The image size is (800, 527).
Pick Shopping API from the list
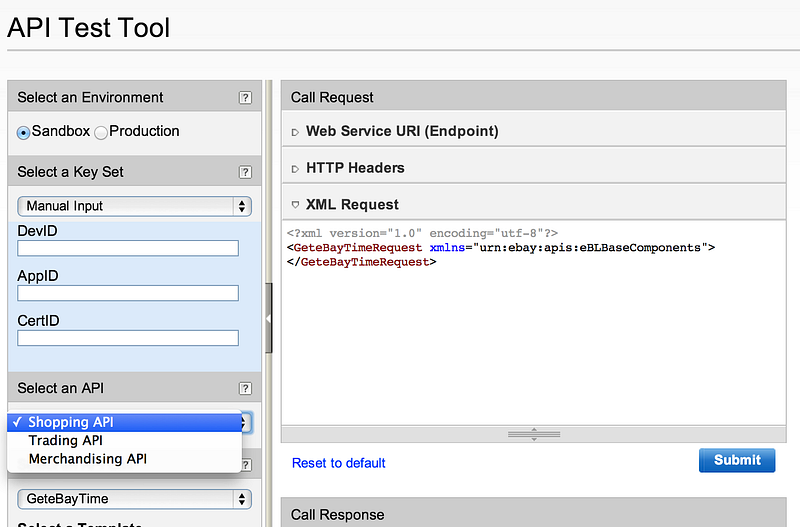click(x=71, y=422)
